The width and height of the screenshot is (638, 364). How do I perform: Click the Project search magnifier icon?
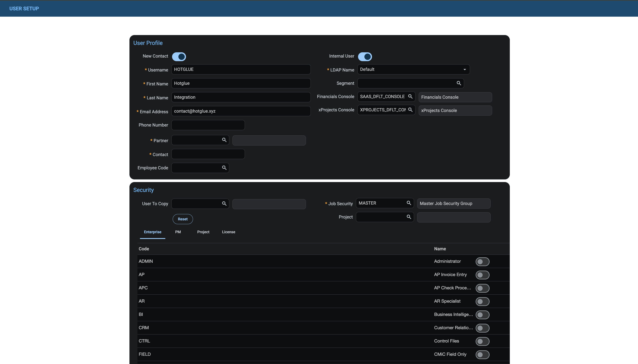click(x=409, y=217)
